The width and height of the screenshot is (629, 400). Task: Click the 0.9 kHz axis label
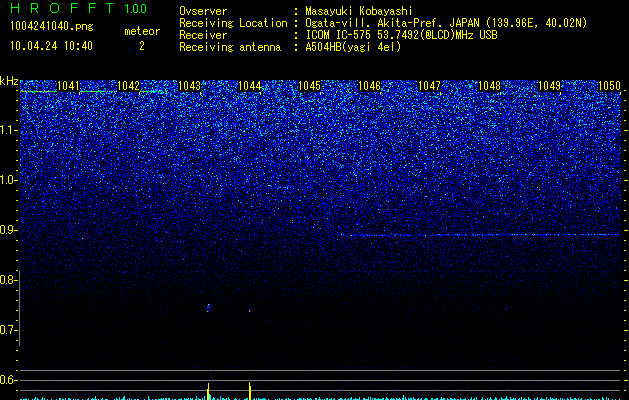[x=8, y=230]
